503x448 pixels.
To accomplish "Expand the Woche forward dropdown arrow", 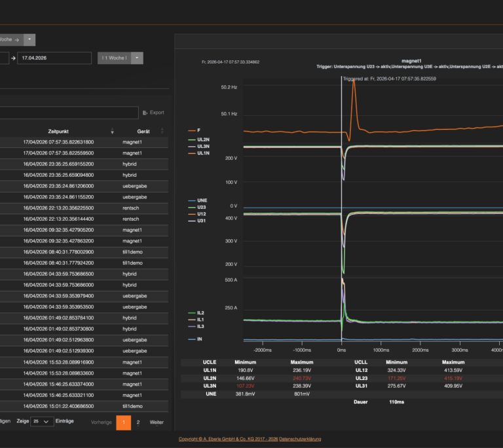I will (x=29, y=40).
